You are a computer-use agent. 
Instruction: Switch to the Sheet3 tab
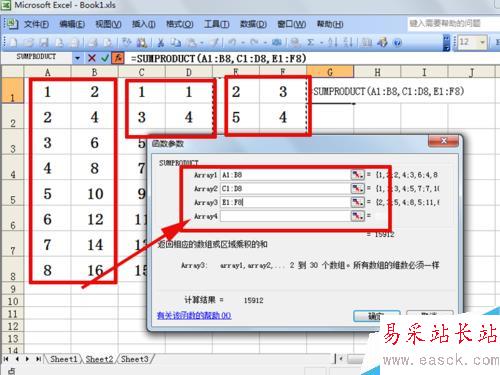click(x=134, y=359)
